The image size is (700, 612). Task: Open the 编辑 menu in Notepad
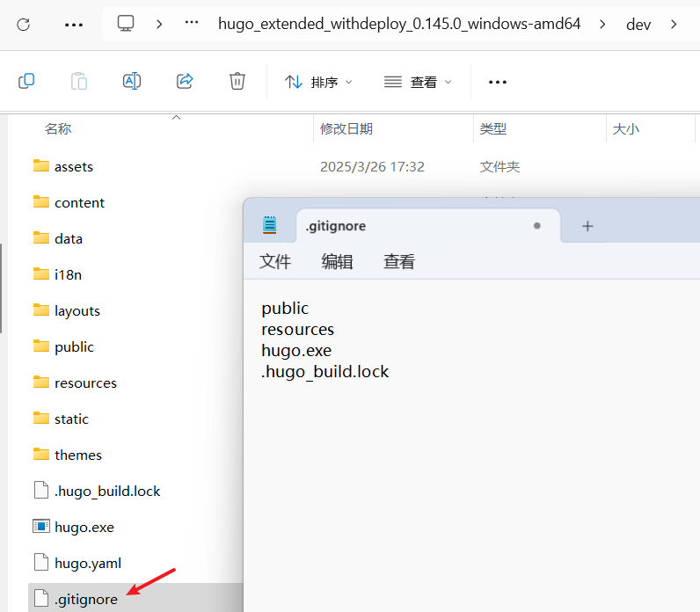[x=337, y=261]
